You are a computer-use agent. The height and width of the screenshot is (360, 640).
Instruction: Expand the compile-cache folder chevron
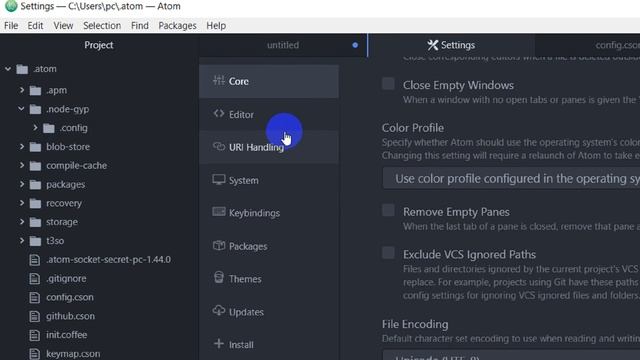click(x=22, y=165)
